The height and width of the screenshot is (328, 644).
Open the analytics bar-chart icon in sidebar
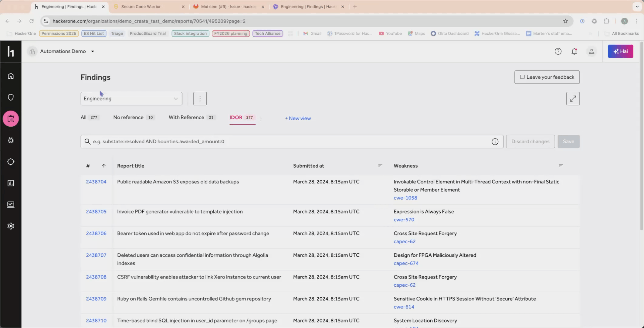[x=11, y=183]
